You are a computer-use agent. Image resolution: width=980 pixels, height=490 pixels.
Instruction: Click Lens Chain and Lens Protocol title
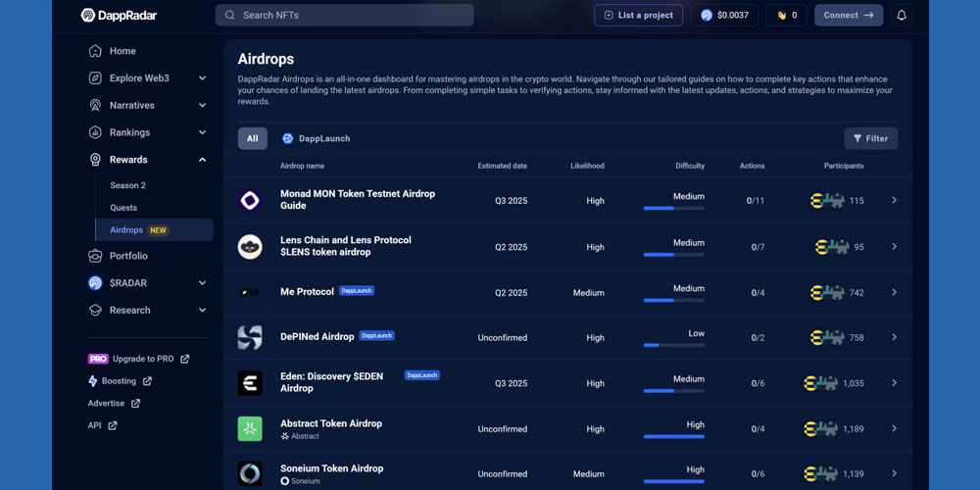(346, 246)
